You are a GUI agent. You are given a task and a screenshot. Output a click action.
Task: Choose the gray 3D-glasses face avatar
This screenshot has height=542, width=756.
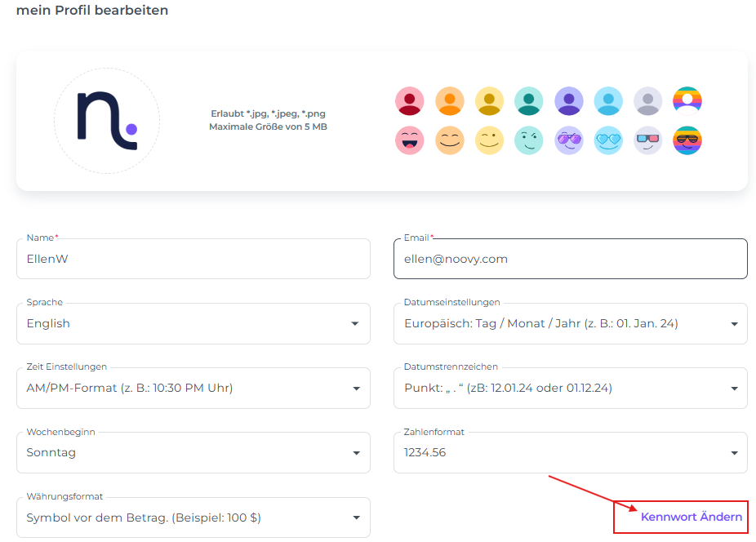tap(647, 141)
